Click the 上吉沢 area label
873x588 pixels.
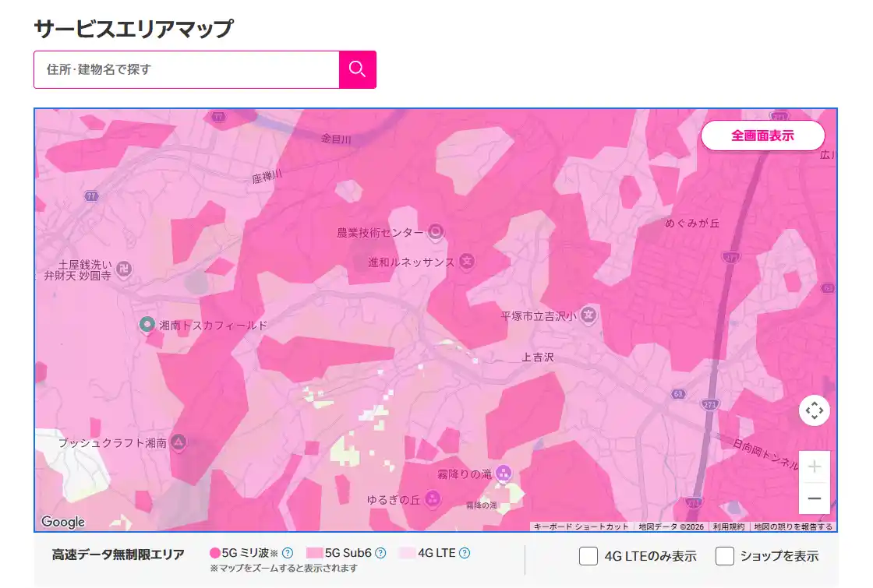click(537, 357)
